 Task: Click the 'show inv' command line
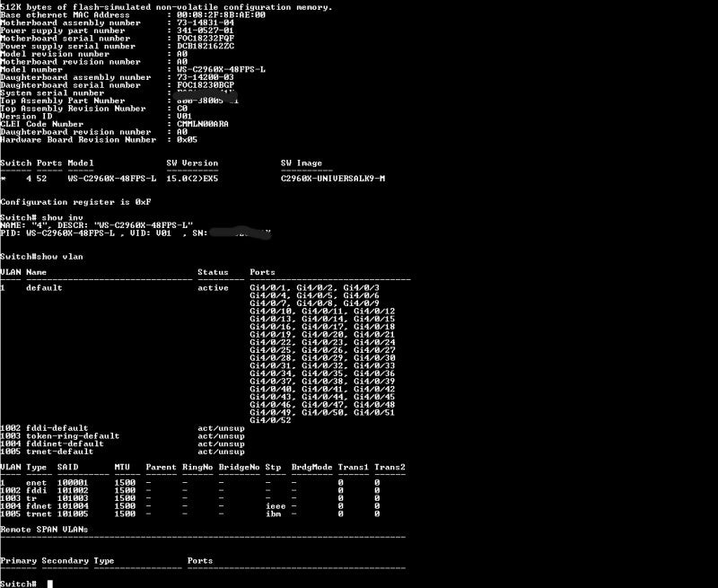(41, 217)
